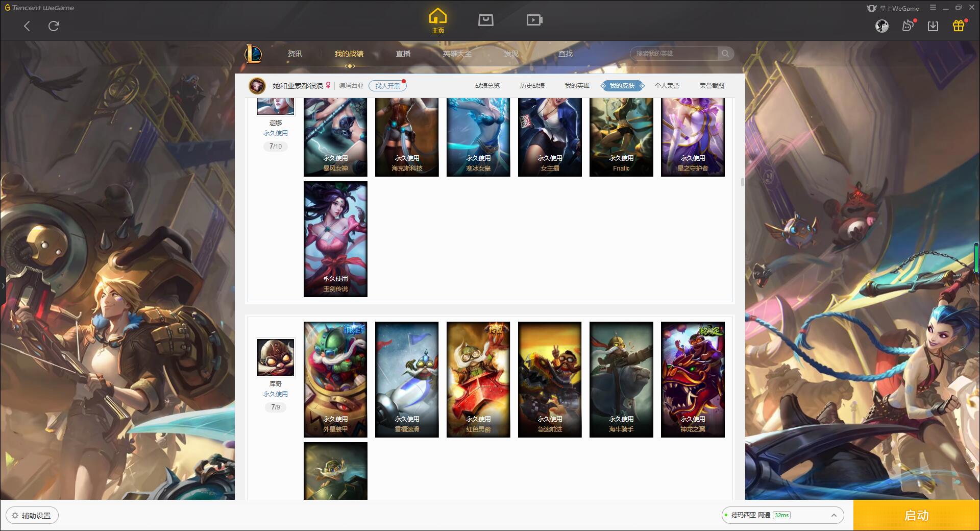The width and height of the screenshot is (980, 531).
Task: Refresh the page with reload icon
Action: tap(54, 26)
